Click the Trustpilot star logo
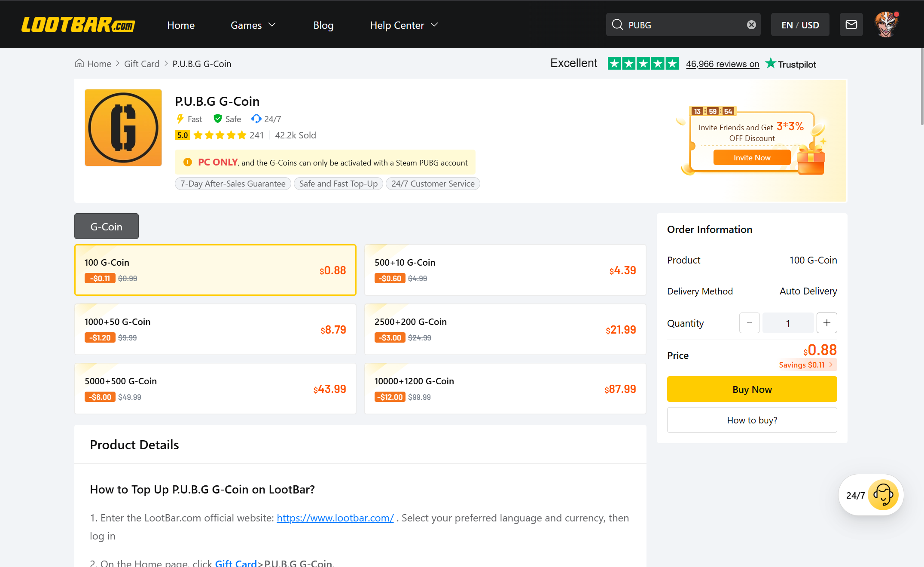Screen dimensions: 924x567 (x=771, y=63)
